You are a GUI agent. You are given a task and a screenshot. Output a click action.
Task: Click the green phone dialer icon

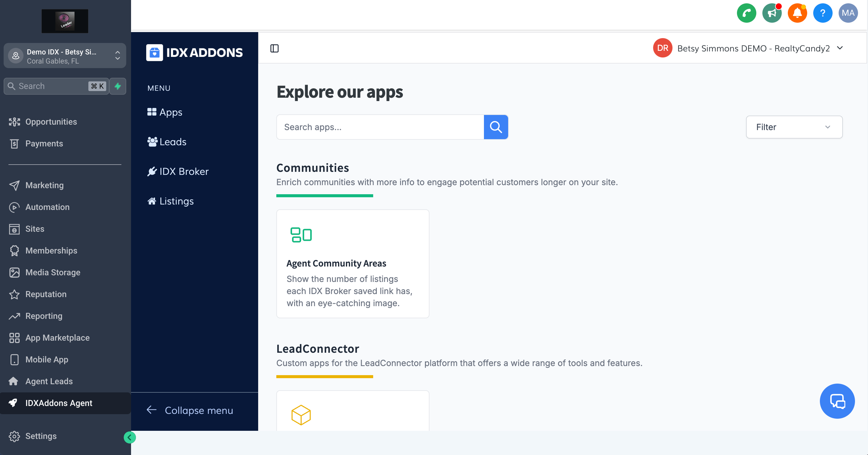pos(746,13)
